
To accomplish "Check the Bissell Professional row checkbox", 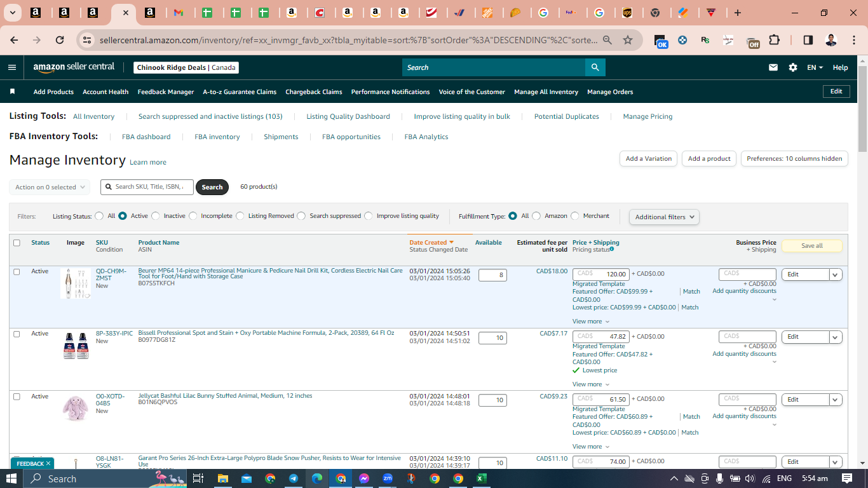I will coord(17,334).
